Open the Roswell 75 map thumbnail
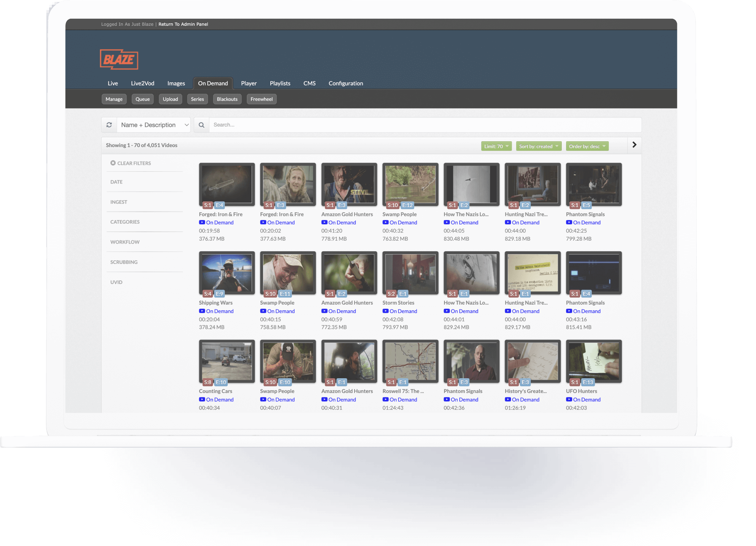 click(x=411, y=361)
